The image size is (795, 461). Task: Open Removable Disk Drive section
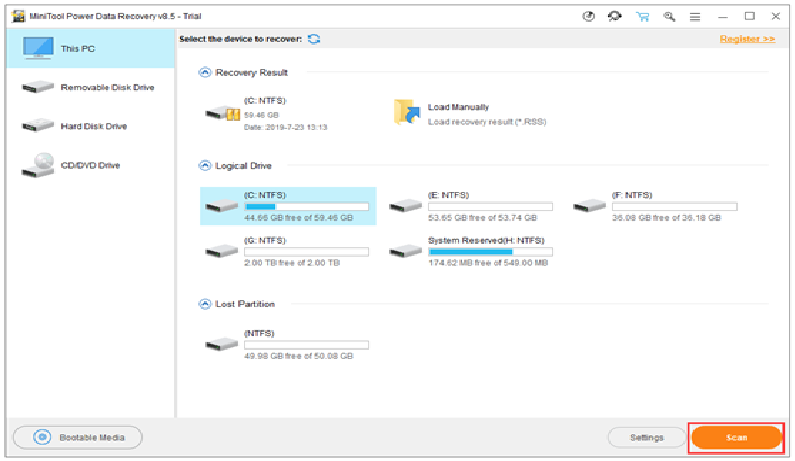click(91, 87)
